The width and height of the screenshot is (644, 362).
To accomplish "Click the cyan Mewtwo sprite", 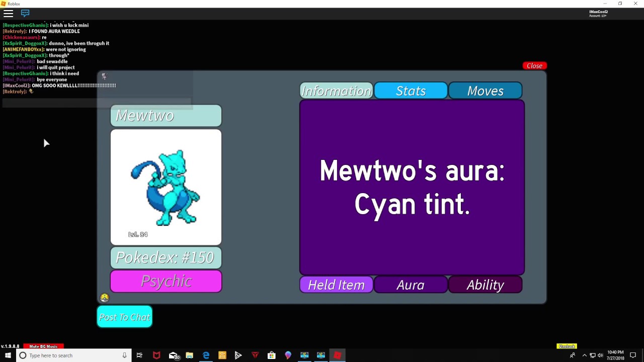I will [x=166, y=187].
